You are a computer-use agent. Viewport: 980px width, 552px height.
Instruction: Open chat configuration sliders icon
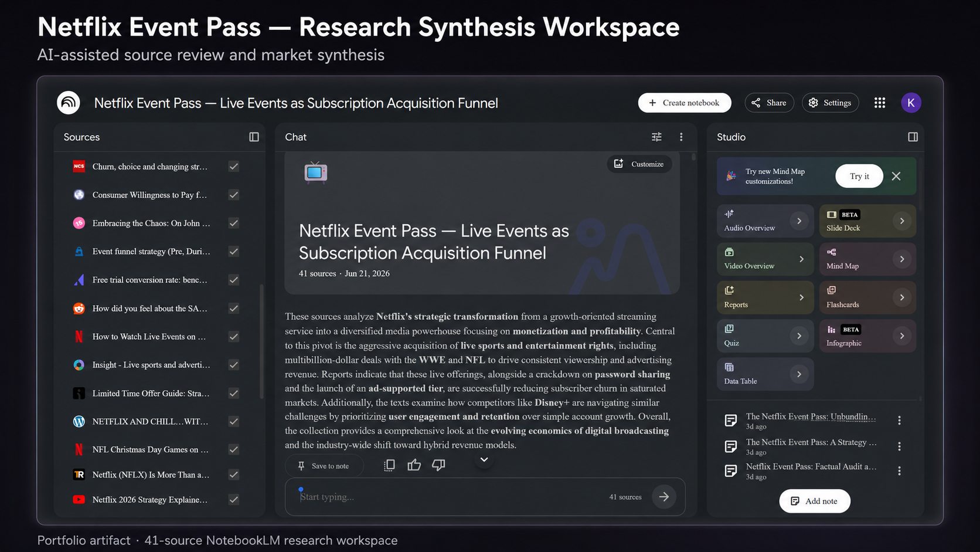coord(656,137)
